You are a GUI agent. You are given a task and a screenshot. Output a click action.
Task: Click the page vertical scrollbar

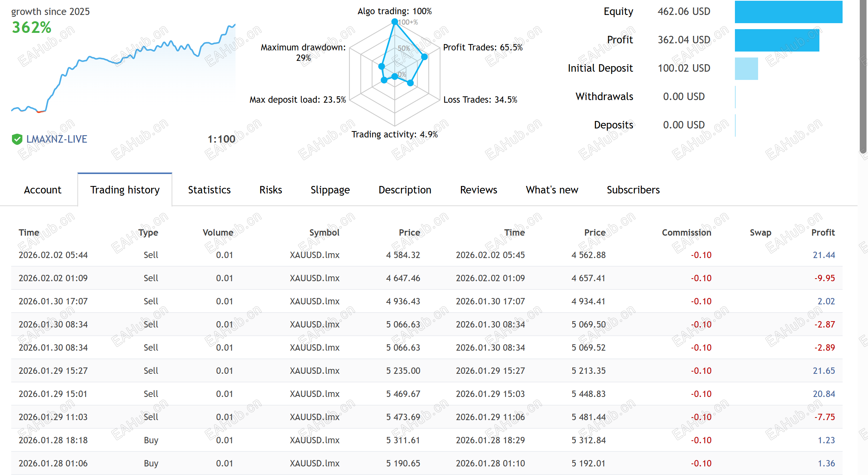pos(863,77)
